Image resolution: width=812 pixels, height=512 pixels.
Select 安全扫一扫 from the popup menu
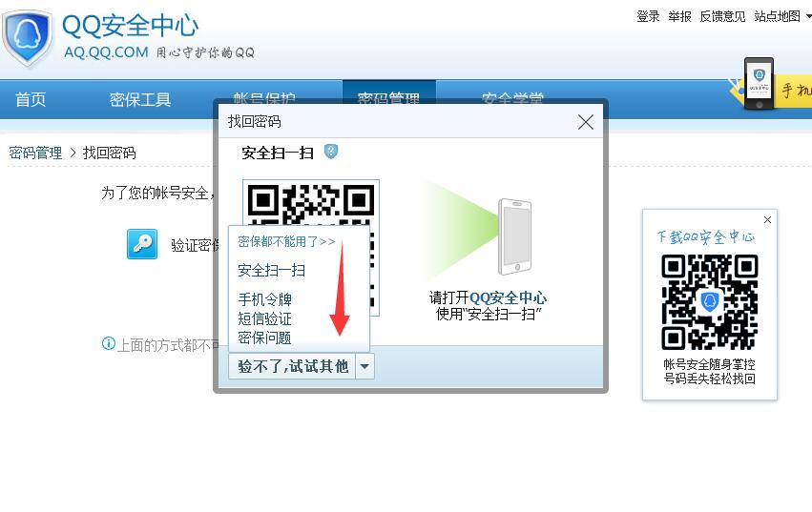point(271,270)
